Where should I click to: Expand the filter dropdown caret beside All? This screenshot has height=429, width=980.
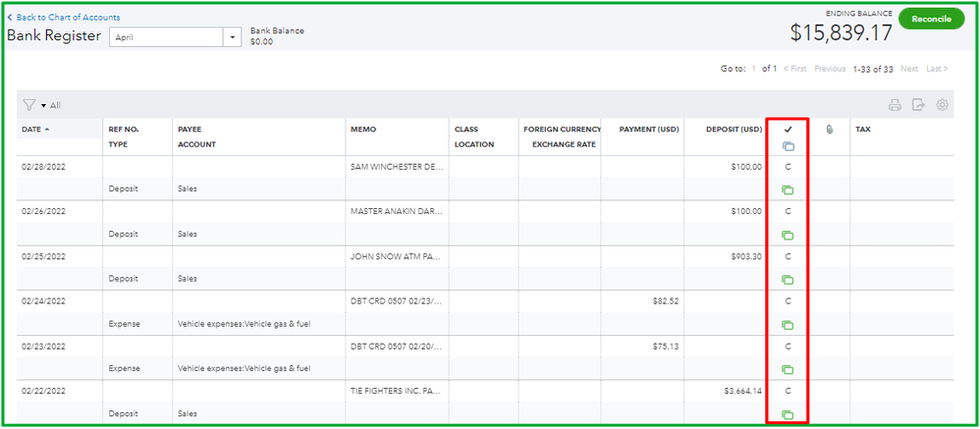tap(44, 106)
